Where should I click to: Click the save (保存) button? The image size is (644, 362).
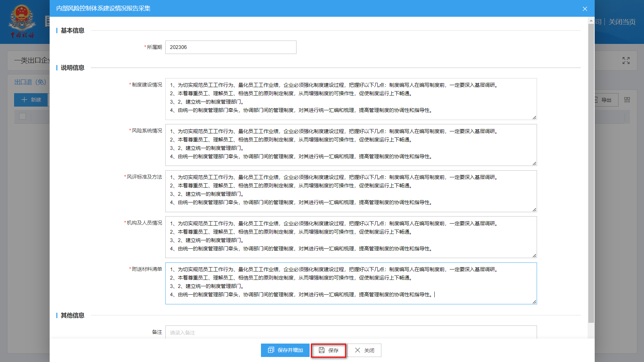(328, 350)
